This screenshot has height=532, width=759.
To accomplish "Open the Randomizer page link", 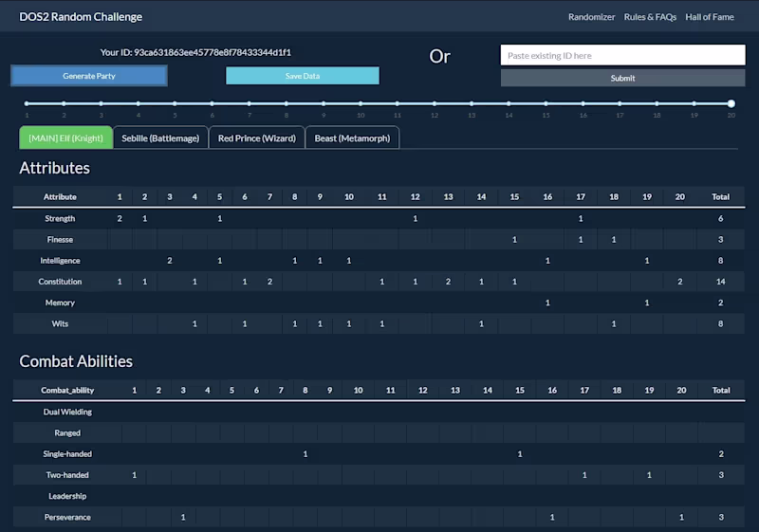I will point(591,17).
